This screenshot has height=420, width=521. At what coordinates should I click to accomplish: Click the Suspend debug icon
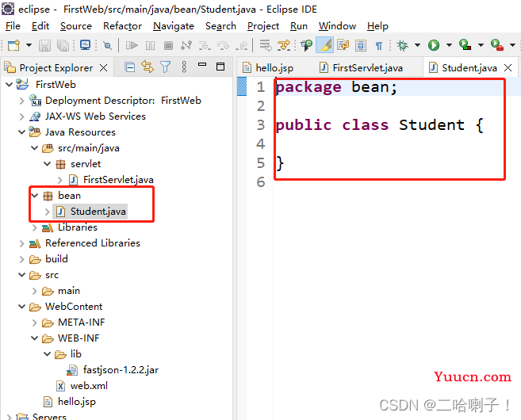[x=150, y=45]
